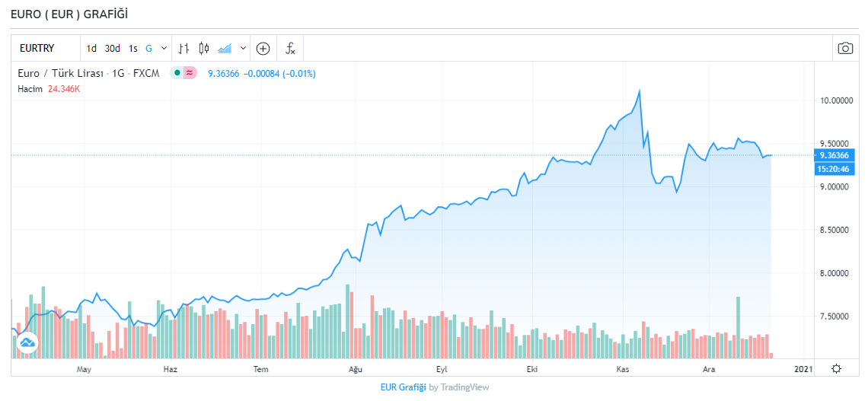Open chart settings gear icon
The height and width of the screenshot is (401, 868).
(x=836, y=368)
